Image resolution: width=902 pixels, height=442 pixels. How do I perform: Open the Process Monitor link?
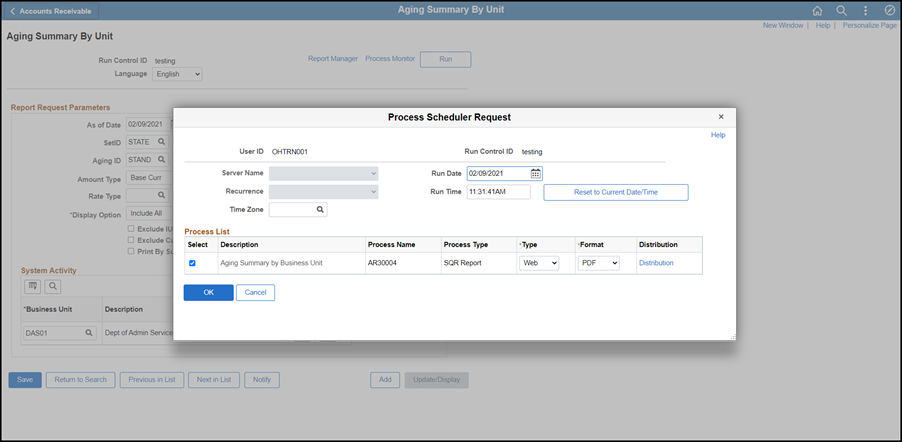coord(390,59)
